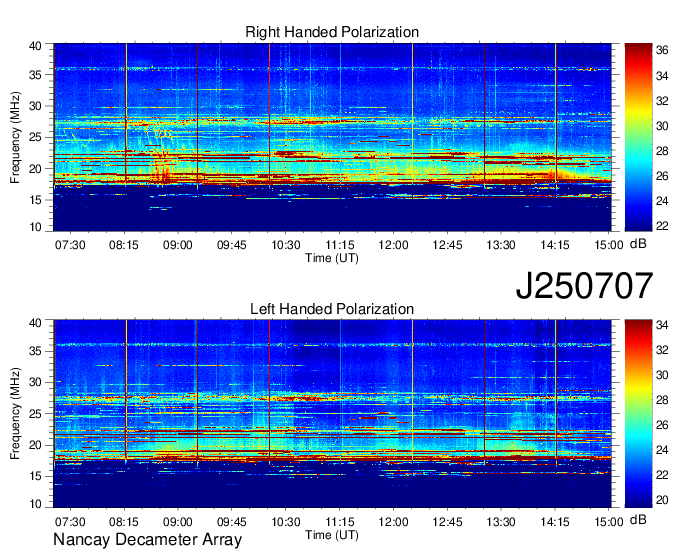680x552 pixels.
Task: Click the Left Handed Polarization spectrogram image
Action: tap(332, 414)
